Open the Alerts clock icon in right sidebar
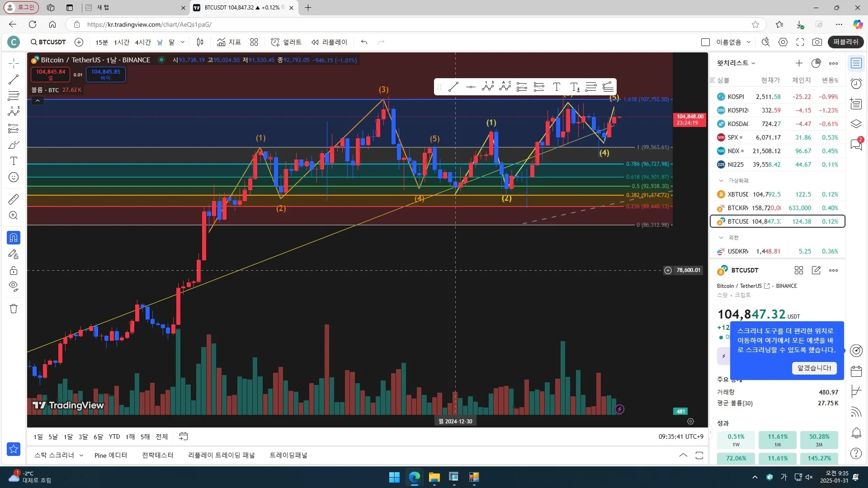 pos(856,84)
